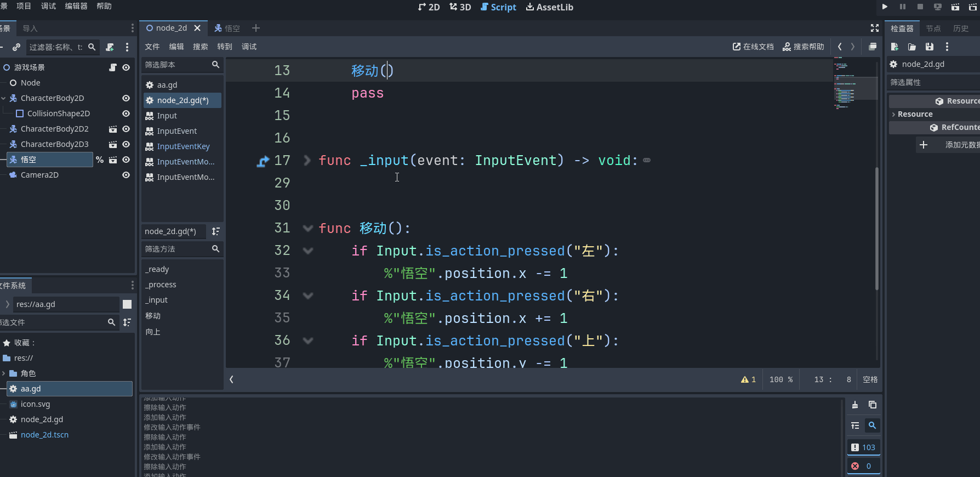Click the script filter input field
980x477 pixels.
(x=176, y=65)
